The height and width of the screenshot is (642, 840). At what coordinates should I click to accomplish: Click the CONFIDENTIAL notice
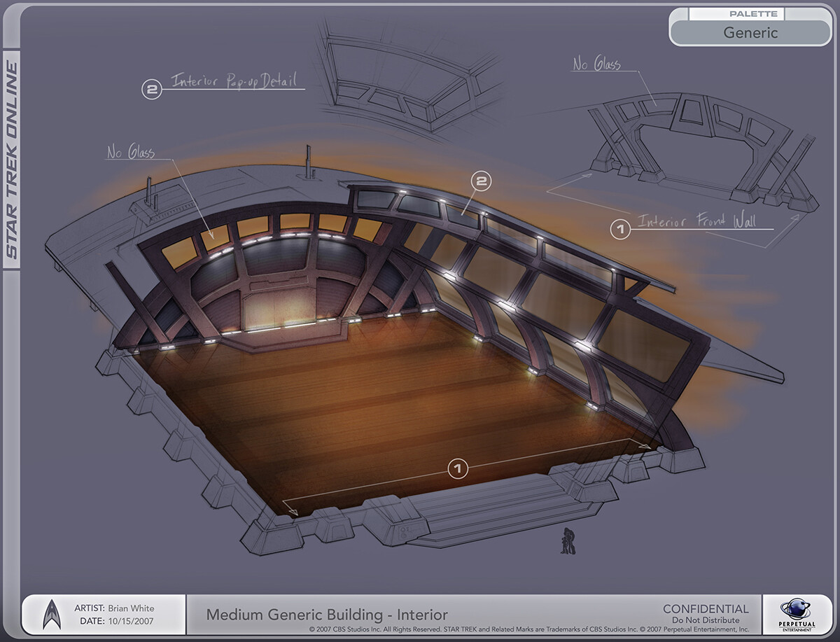click(706, 609)
